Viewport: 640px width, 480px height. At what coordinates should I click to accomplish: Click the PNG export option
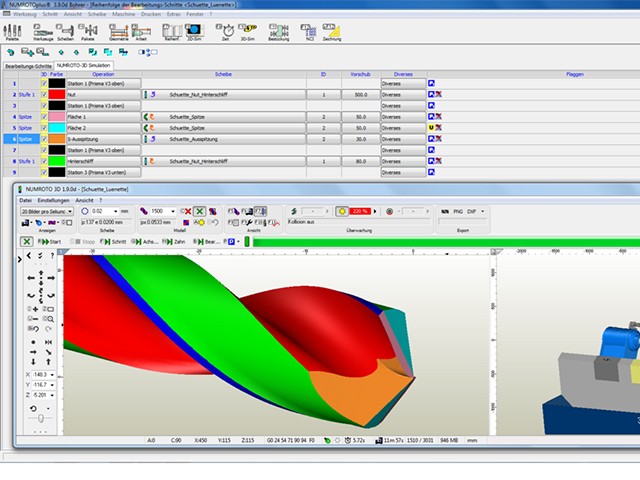[458, 211]
